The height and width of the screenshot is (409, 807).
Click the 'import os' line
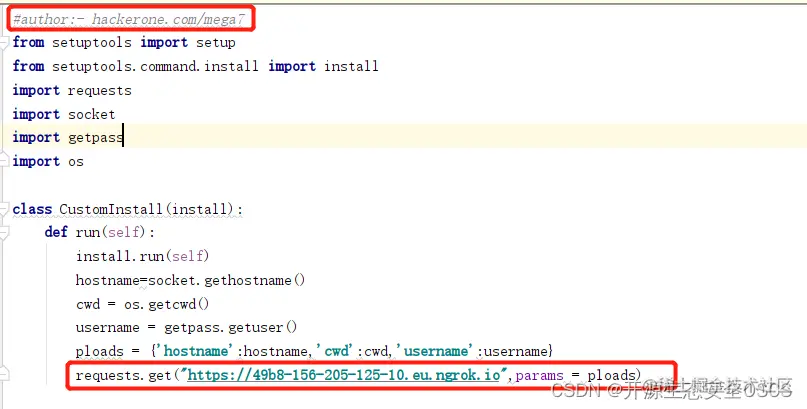click(x=48, y=162)
